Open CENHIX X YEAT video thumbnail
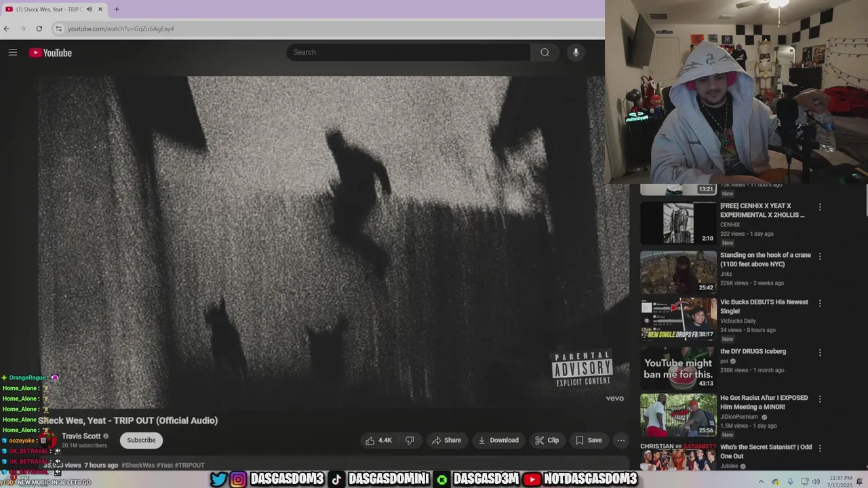The height and width of the screenshot is (488, 868). (678, 223)
